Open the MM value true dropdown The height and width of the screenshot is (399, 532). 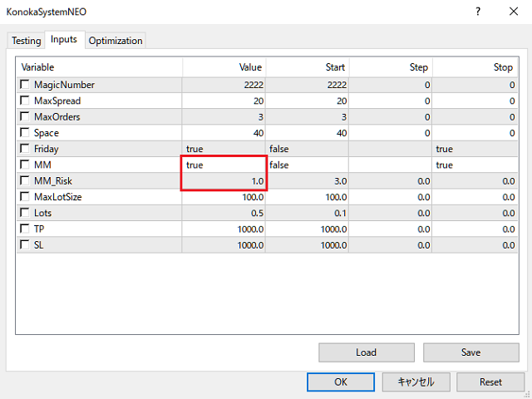coord(224,165)
